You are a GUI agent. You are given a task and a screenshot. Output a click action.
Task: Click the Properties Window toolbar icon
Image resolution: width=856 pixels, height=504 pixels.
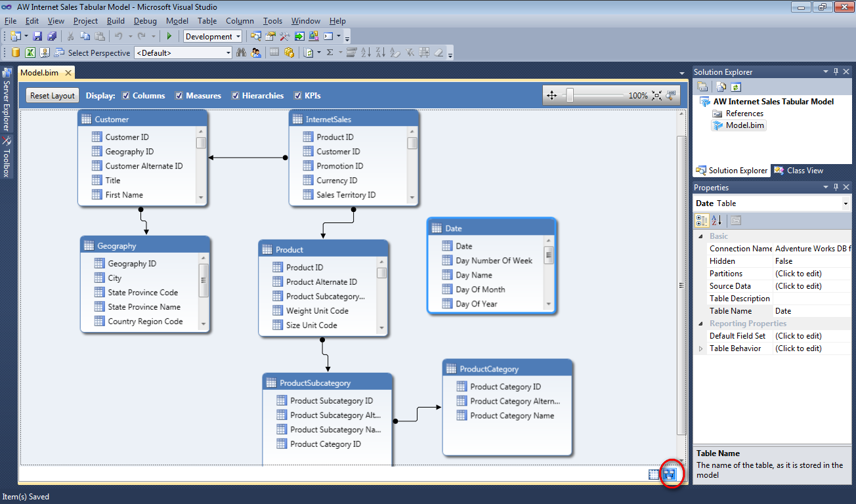coord(270,36)
